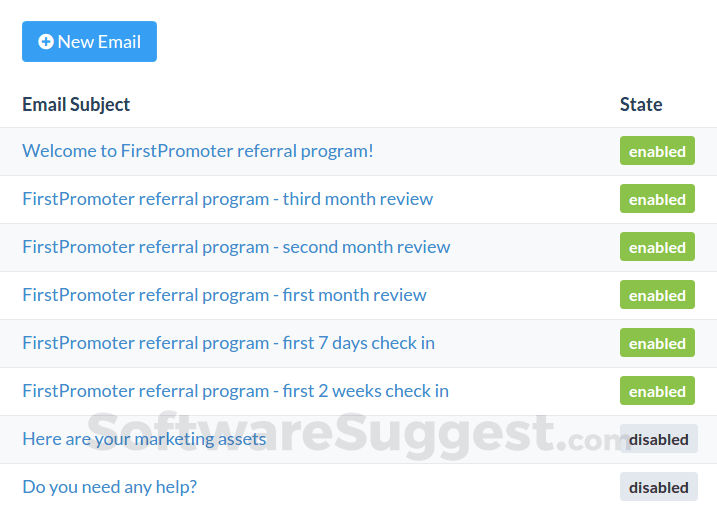Open the Here are your marketing assets email
This screenshot has height=530, width=717.
pos(144,439)
